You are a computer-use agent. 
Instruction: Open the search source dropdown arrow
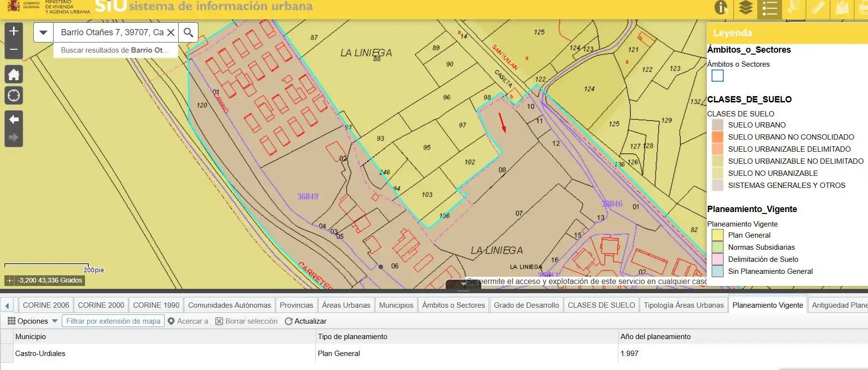(43, 32)
